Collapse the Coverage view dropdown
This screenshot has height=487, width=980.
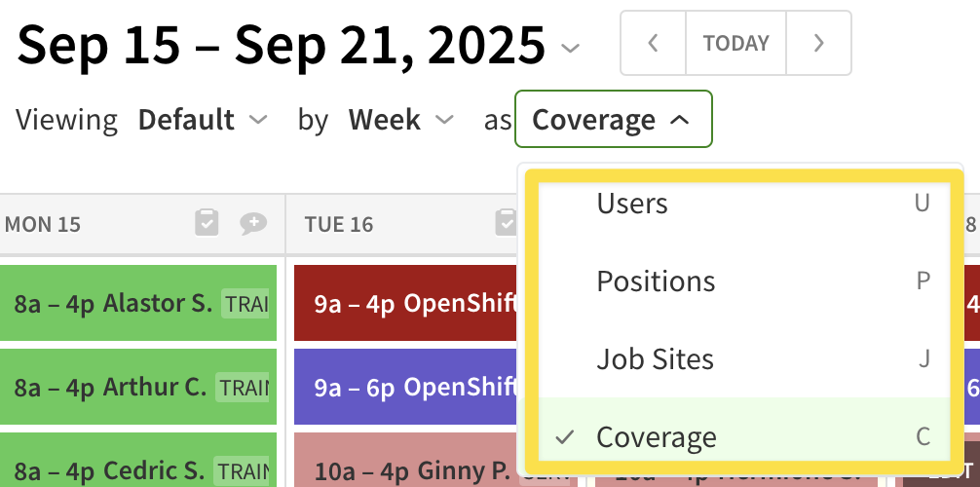613,120
